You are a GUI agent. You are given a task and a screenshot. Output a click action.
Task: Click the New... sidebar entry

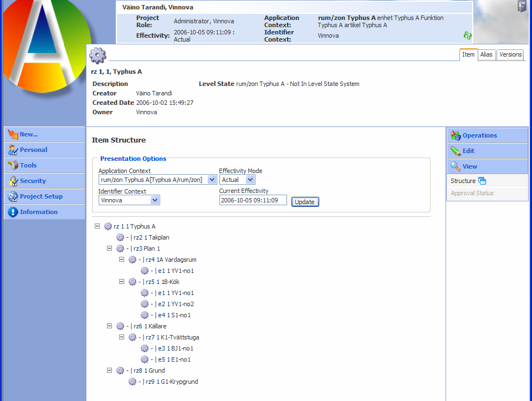coord(44,134)
